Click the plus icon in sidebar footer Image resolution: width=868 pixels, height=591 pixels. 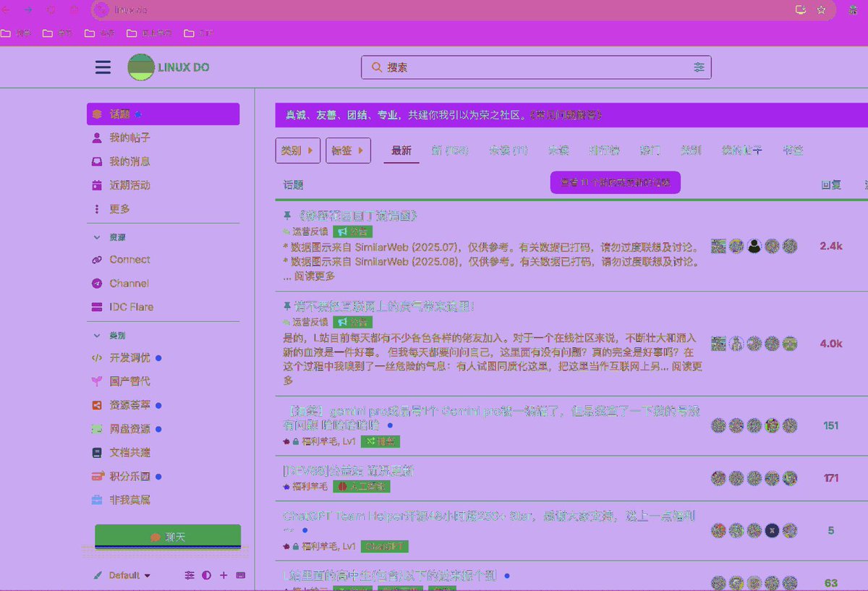point(224,575)
